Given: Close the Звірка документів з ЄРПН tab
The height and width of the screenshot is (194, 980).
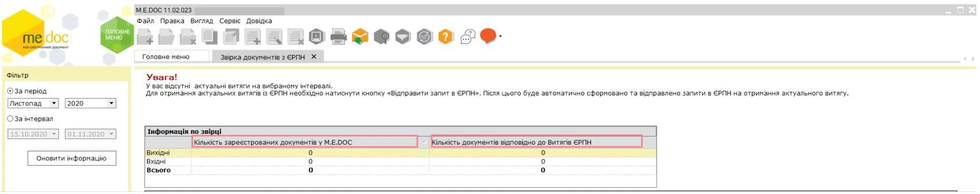Looking at the screenshot, I should 314,56.
